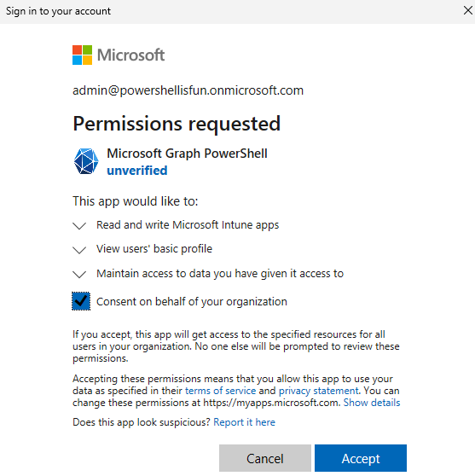This screenshot has width=475, height=476.
Task: Click the Microsoft Graph PowerShell app name
Action: coord(187,154)
